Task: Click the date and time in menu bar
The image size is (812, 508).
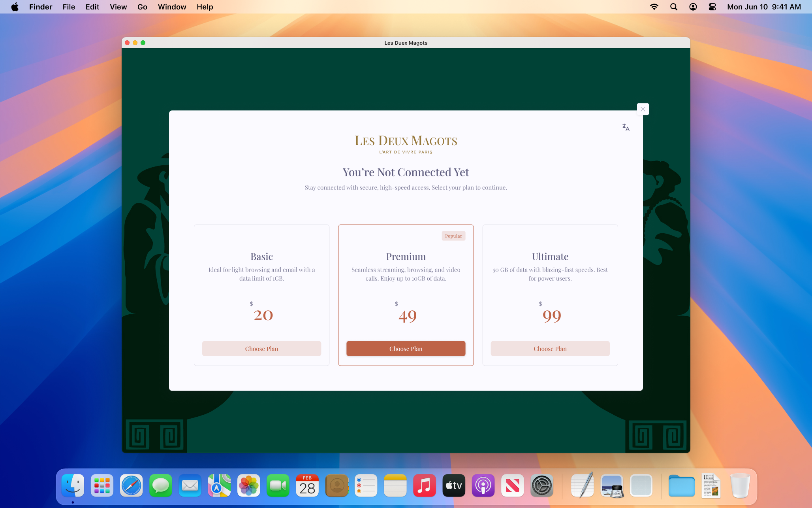Action: pyautogui.click(x=764, y=7)
